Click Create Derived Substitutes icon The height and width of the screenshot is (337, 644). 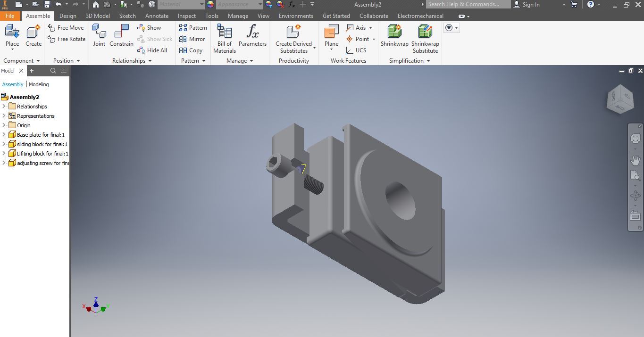pyautogui.click(x=293, y=32)
